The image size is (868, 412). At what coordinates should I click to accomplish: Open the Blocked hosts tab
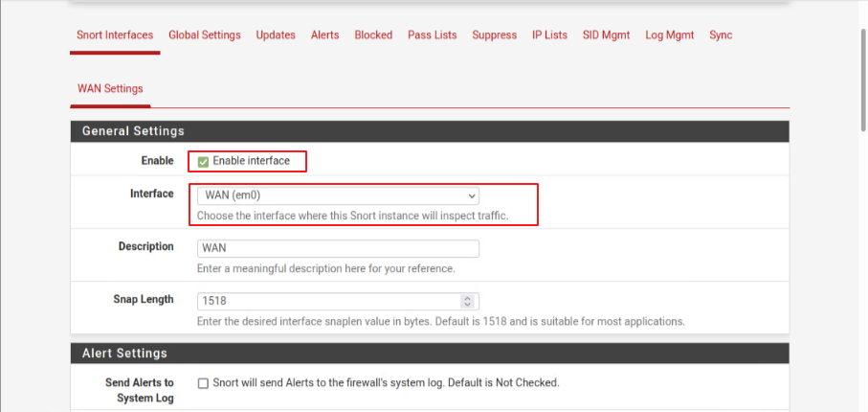tap(373, 35)
